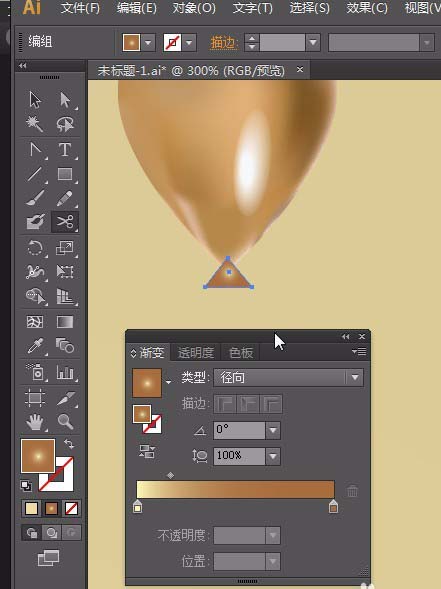Select the Blob Brush tool

35,222
